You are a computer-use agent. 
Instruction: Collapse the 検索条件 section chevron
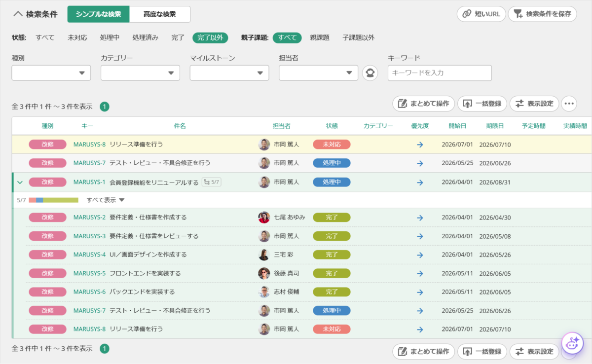click(18, 14)
